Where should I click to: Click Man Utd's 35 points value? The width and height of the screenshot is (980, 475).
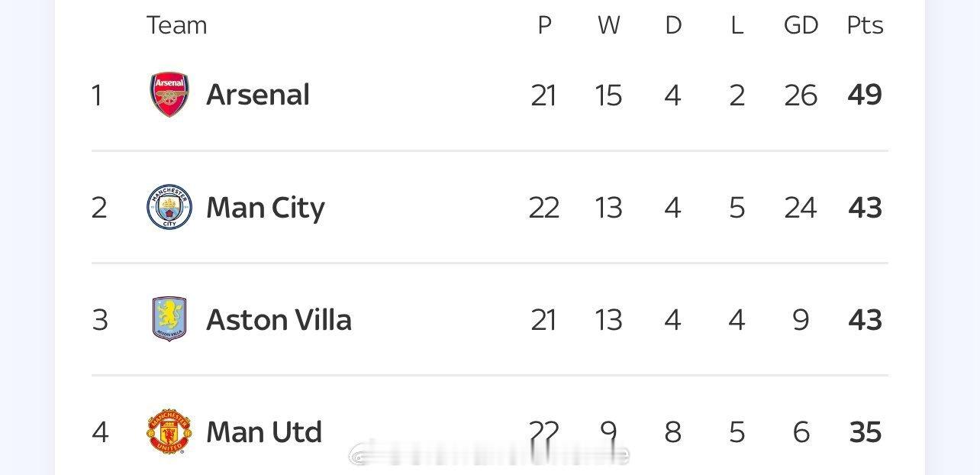(865, 432)
